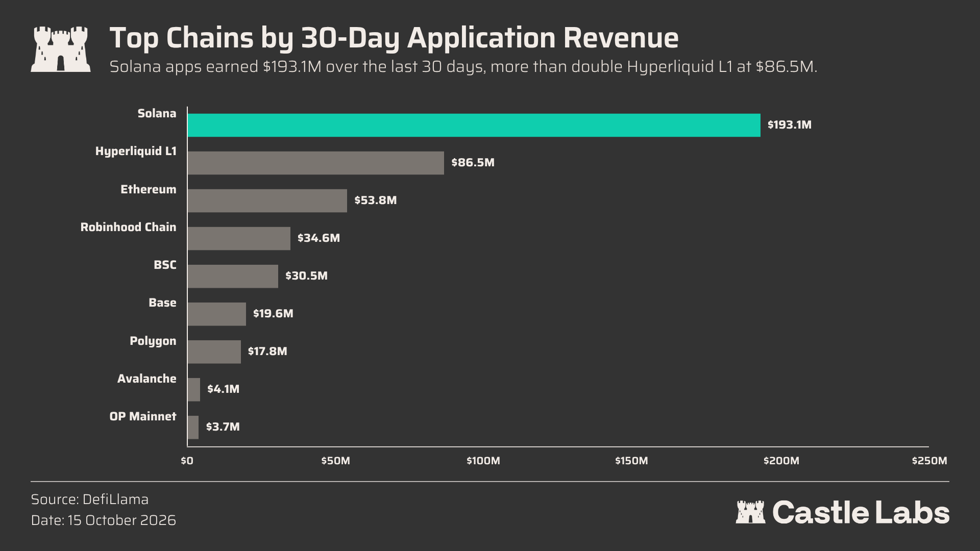
Task: Click the OP Mainnet bar
Action: (193, 427)
